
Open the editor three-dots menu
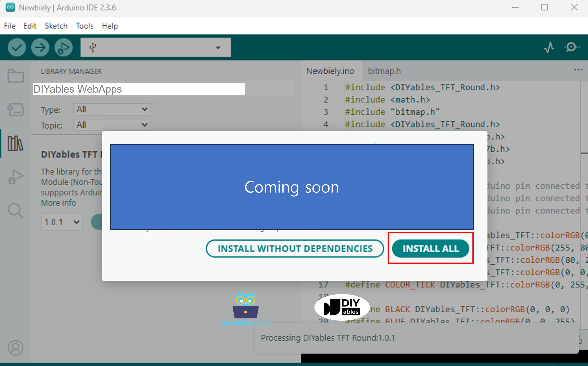pyautogui.click(x=578, y=70)
